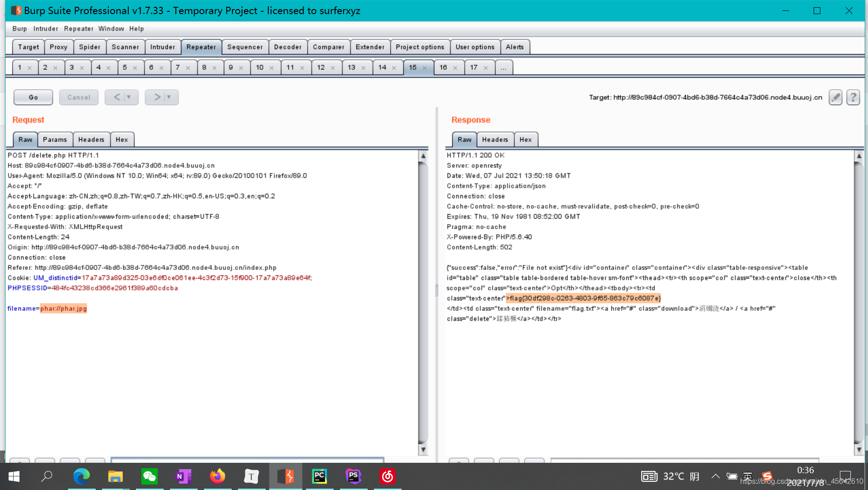Open the NetEase Cloud Music taskbar icon

coord(388,476)
